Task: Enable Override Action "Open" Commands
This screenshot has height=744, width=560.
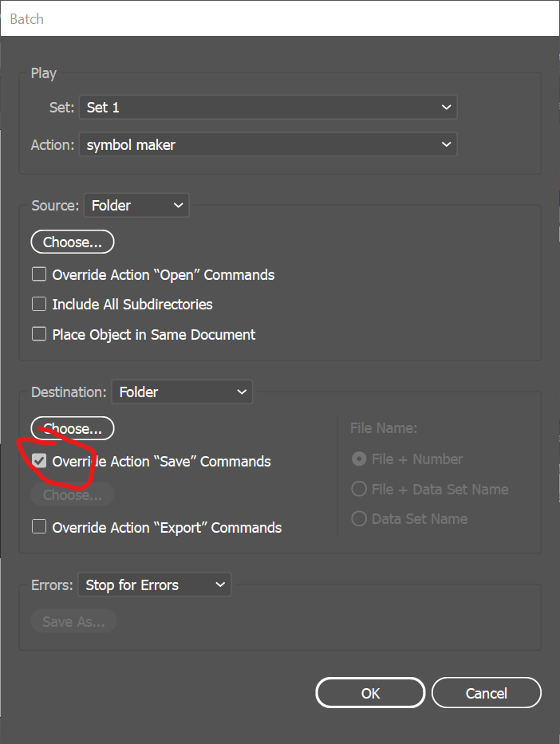Action: point(38,274)
